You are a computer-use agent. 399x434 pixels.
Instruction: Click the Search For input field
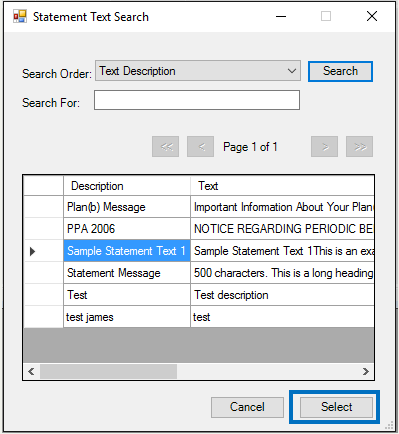click(197, 100)
